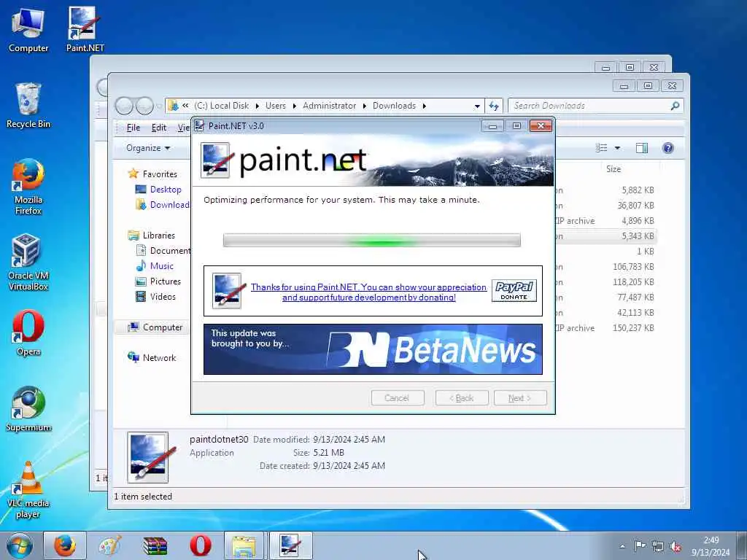
Task: Expand arrow after Administrator in breadcrumb
Action: point(365,106)
